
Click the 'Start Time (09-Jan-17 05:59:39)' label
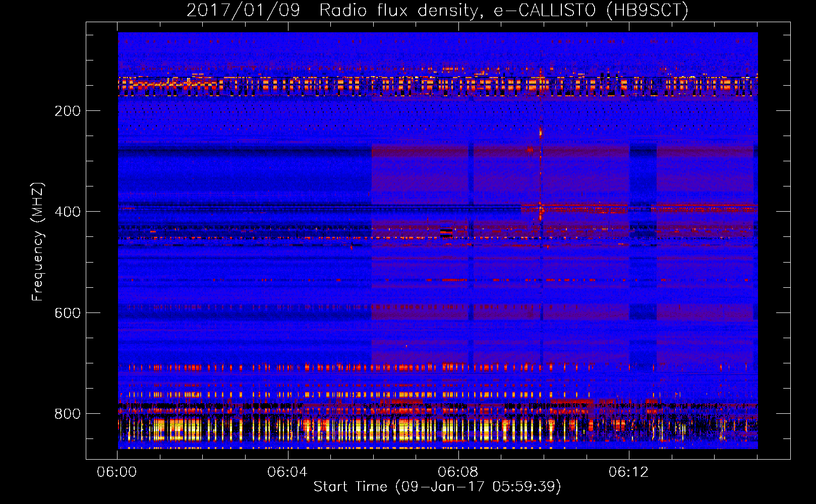[x=437, y=487]
